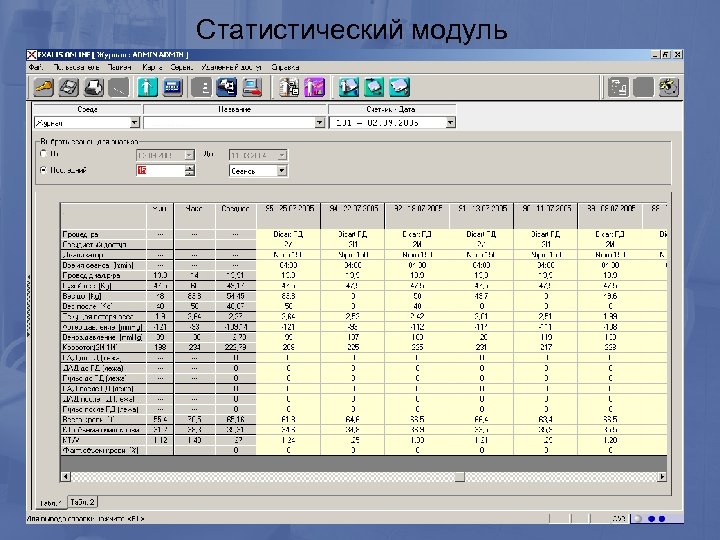
Task: Click the gray diskette save icon
Action: click(68, 87)
